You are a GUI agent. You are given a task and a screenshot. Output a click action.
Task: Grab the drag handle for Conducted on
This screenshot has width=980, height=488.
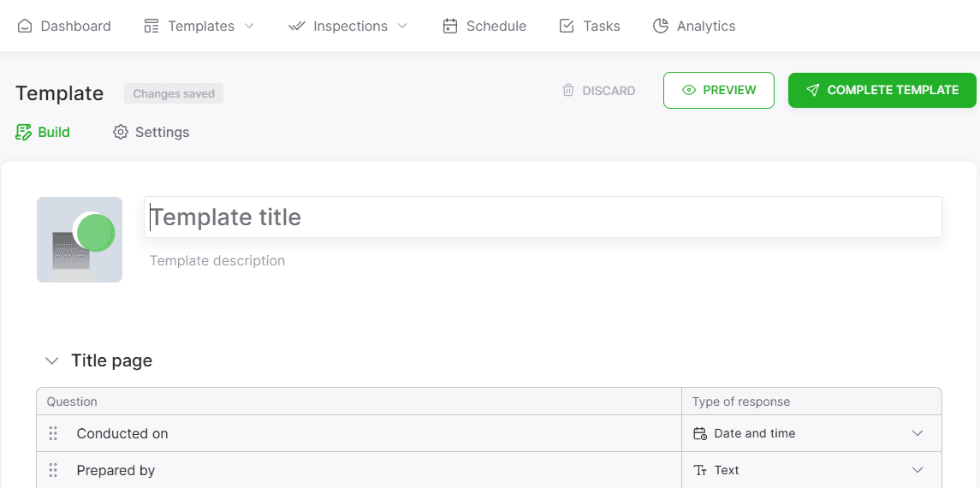tap(53, 434)
